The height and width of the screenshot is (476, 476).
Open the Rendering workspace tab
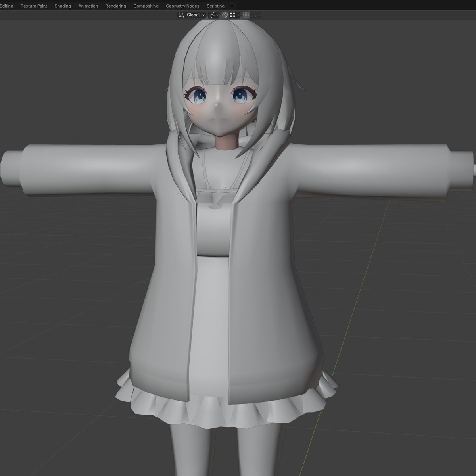(x=116, y=6)
